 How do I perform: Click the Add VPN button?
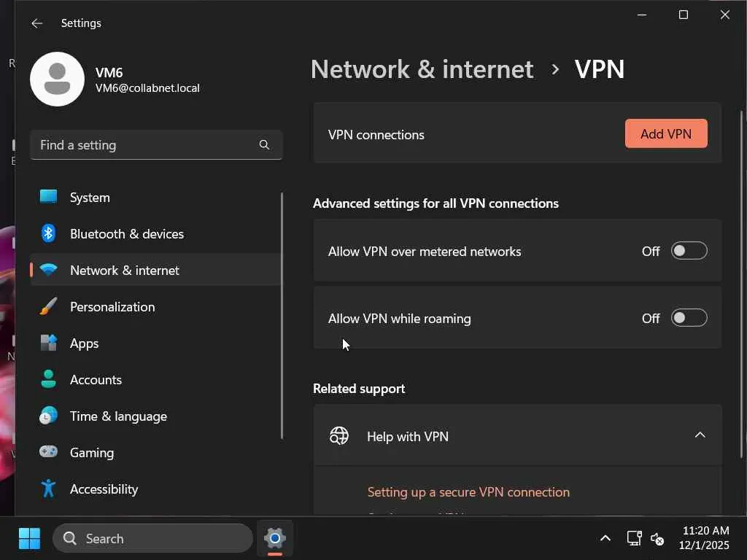[665, 133]
